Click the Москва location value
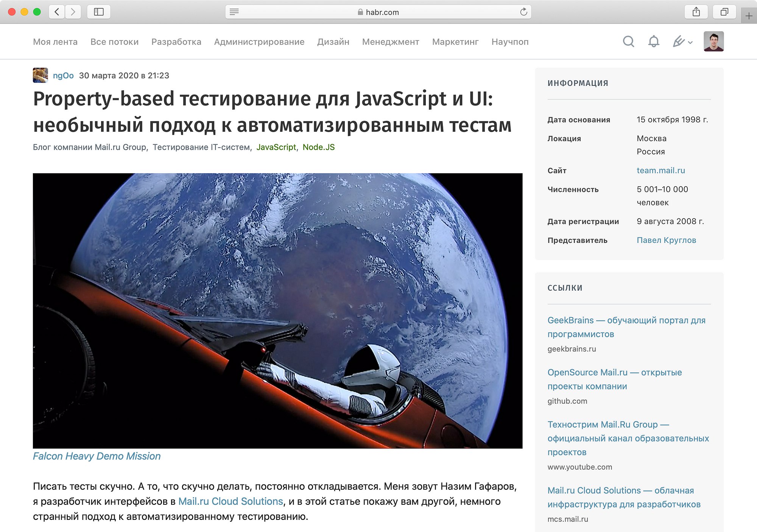757x532 pixels. click(x=651, y=138)
